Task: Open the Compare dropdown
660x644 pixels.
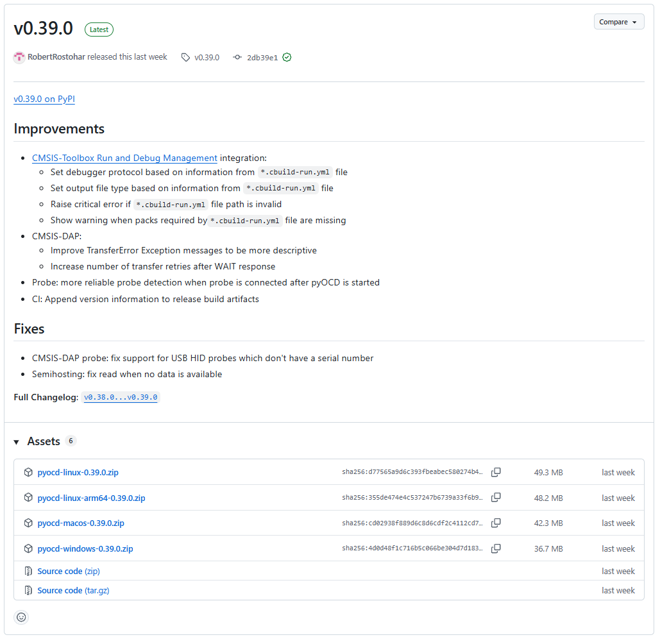Action: (x=619, y=22)
